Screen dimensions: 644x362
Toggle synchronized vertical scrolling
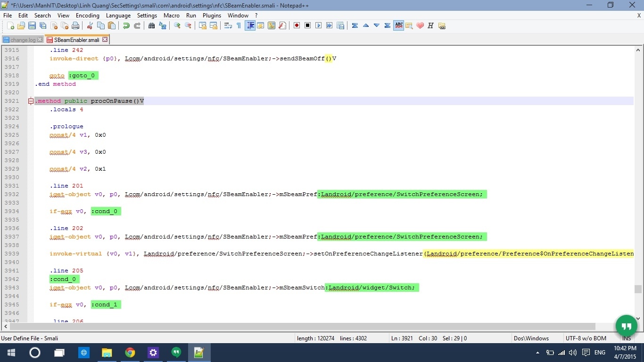point(202,25)
